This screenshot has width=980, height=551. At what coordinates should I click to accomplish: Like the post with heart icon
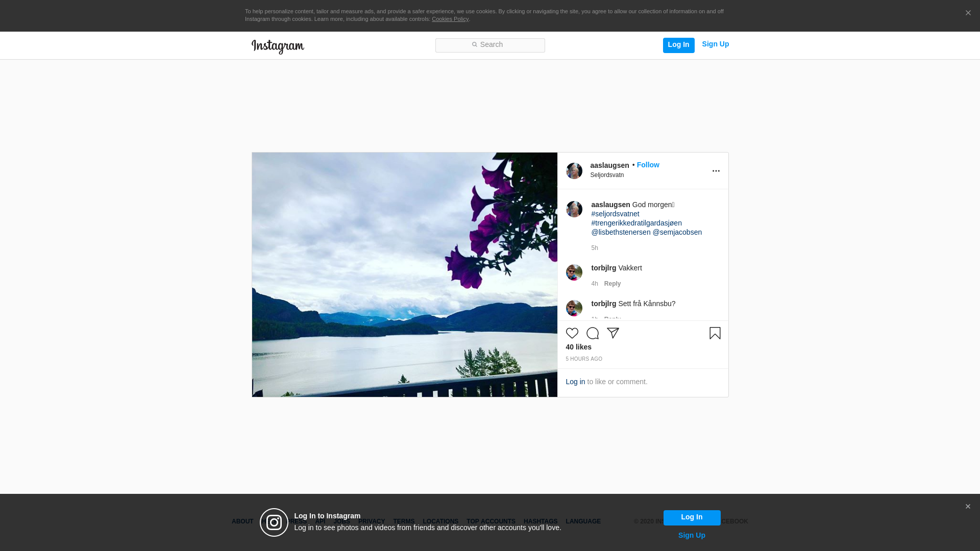[572, 333]
